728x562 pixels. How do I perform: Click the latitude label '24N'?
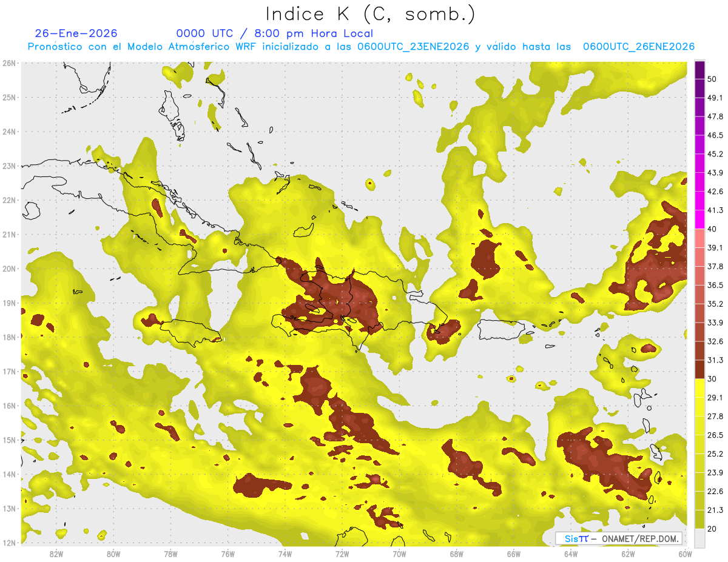click(x=8, y=132)
